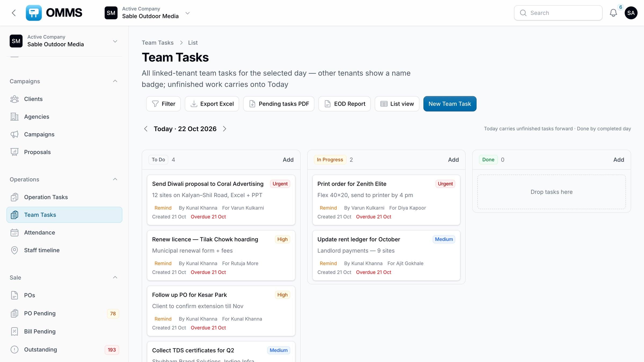Click New Team Task button
This screenshot has height=362, width=644.
(450, 104)
